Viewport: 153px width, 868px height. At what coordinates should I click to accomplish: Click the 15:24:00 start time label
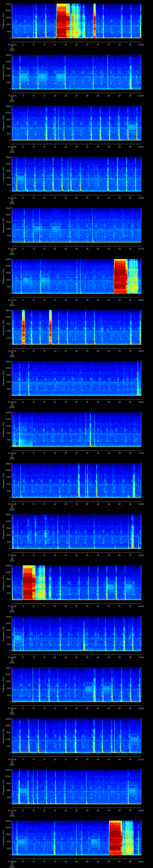point(12,147)
